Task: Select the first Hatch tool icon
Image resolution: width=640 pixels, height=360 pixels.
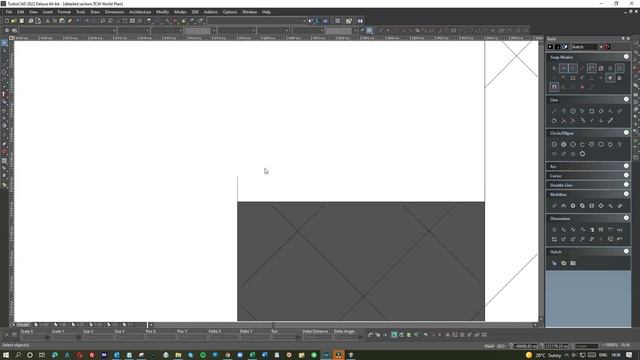Action: click(554, 263)
